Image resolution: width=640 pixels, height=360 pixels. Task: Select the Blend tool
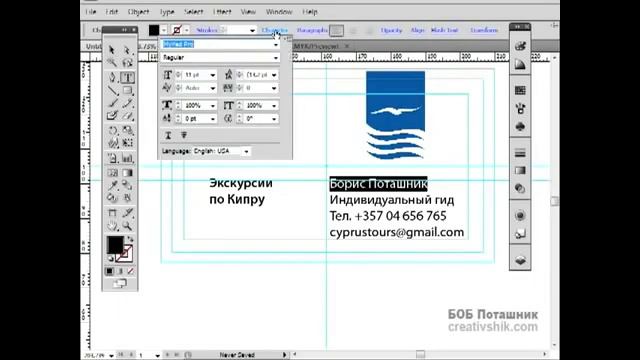click(x=127, y=186)
